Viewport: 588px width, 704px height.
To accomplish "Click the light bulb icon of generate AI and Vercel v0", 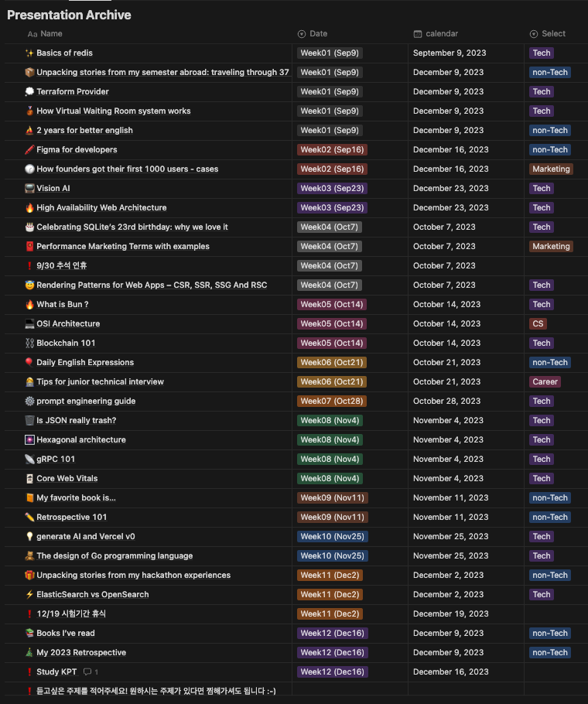I will [x=29, y=536].
